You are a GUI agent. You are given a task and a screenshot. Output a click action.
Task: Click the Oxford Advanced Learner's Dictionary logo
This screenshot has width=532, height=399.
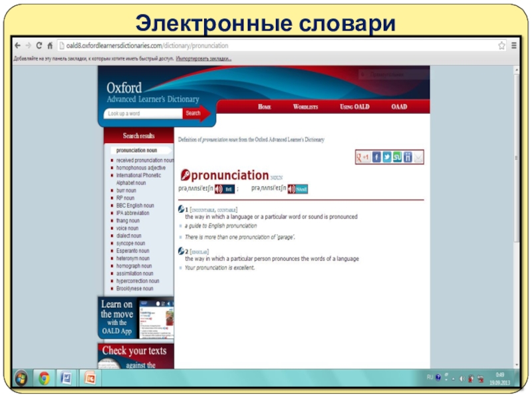153,92
